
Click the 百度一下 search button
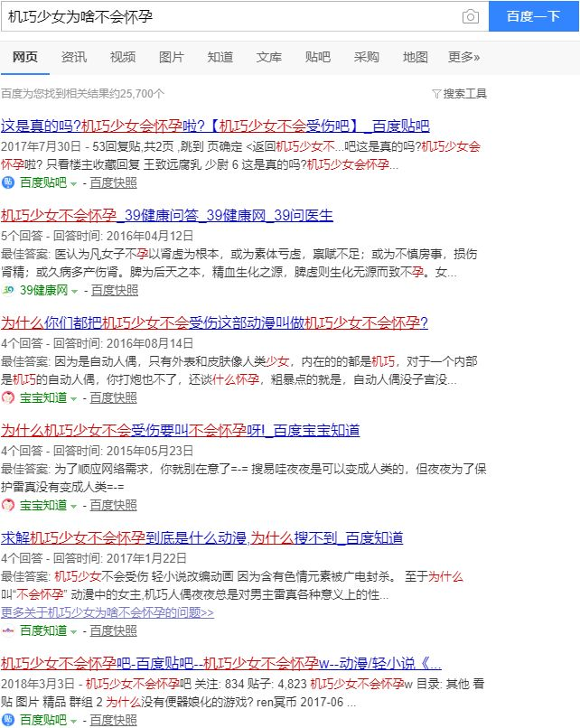[534, 16]
